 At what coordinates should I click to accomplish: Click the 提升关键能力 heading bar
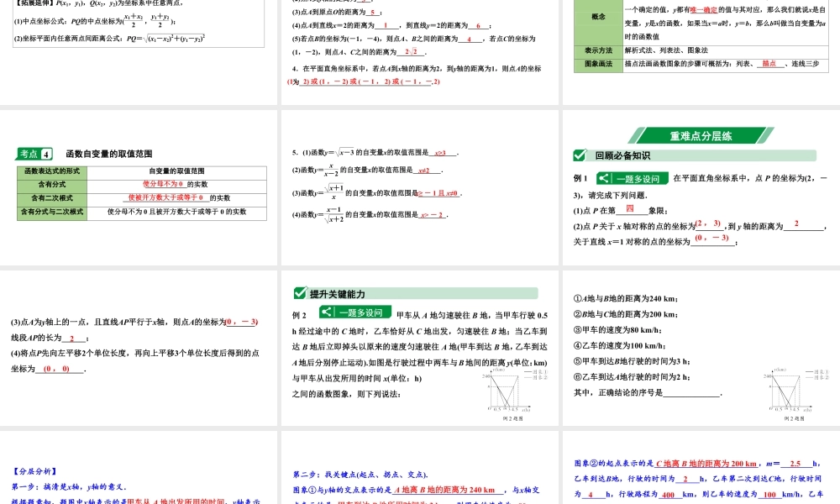420,293
